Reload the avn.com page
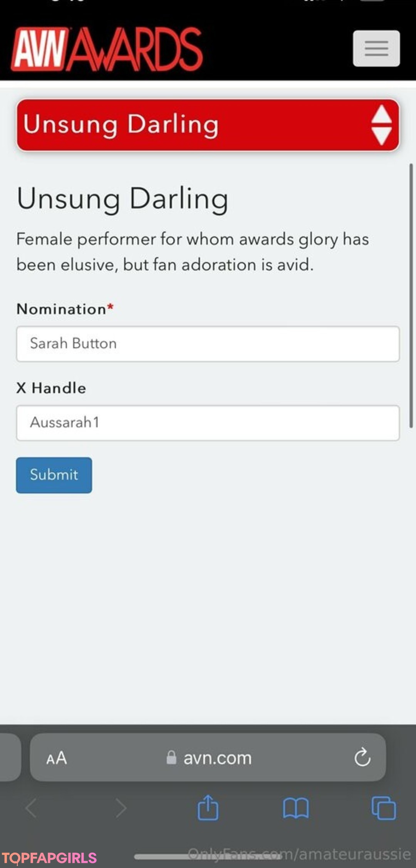Screen dimensions: 416x868 (362, 757)
